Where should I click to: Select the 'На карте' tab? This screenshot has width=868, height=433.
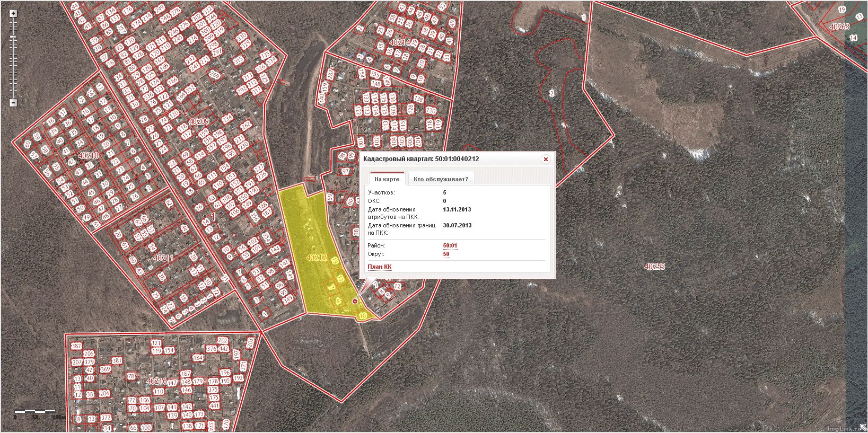click(x=387, y=179)
